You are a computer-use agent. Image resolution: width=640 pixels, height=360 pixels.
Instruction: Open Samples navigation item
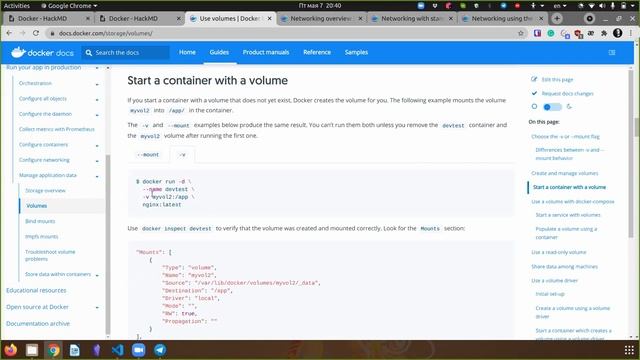coord(356,52)
